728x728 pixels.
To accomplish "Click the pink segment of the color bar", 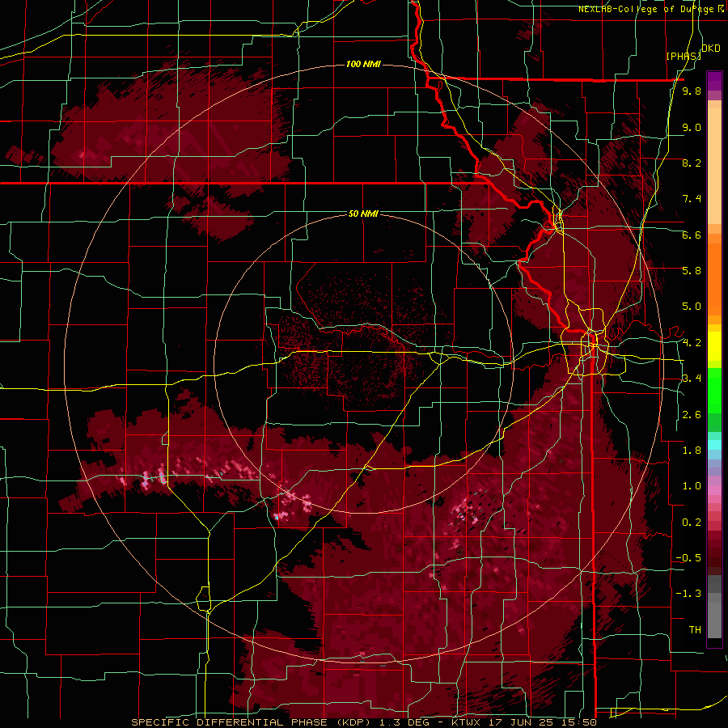I will 714,490.
